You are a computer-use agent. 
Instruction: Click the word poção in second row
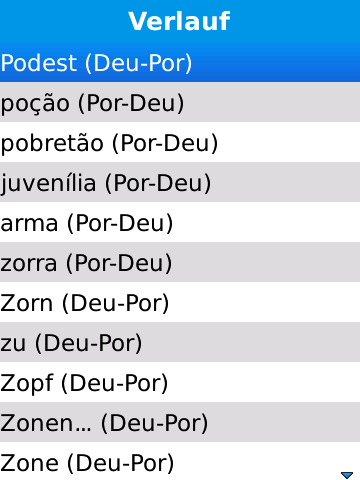[35, 104]
